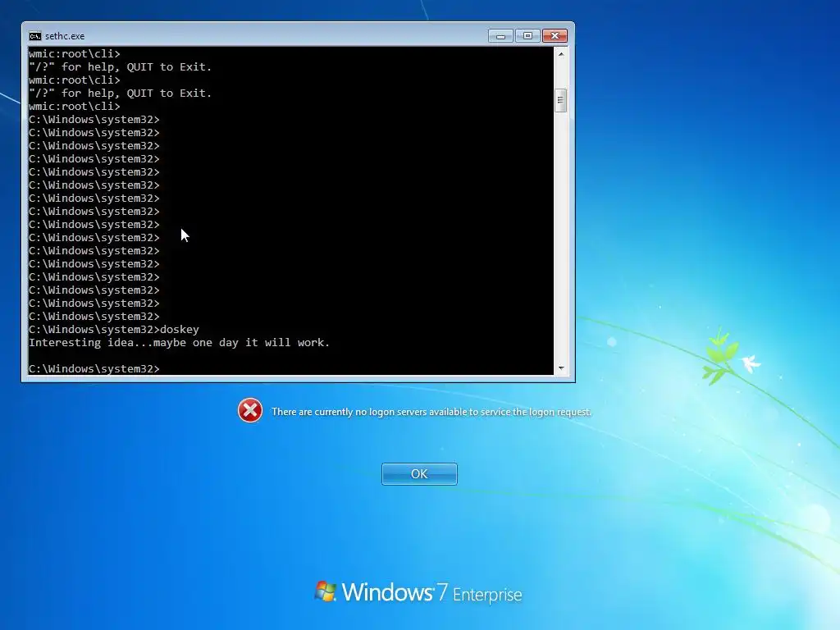Minimize the sethc.exe window
This screenshot has height=630, width=840.
pos(500,36)
